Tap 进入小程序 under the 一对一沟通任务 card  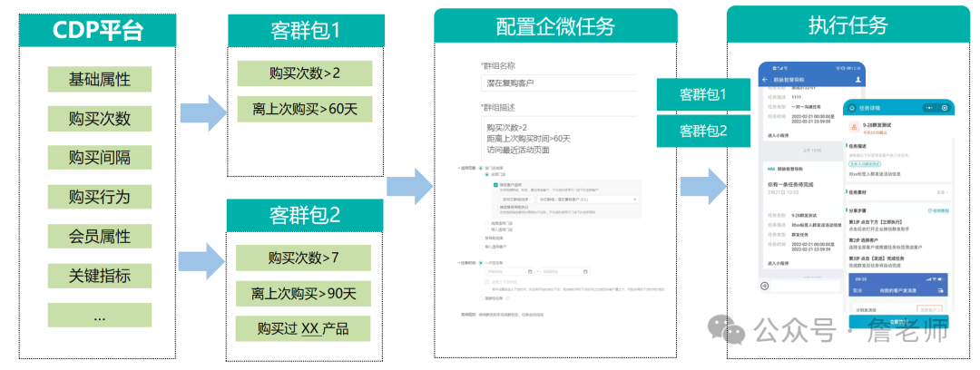click(x=779, y=135)
